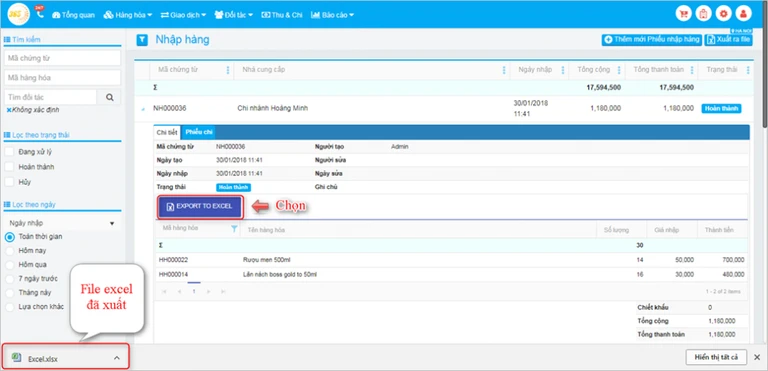The height and width of the screenshot is (371, 768).
Task: Close the downloads bar
Action: click(757, 357)
